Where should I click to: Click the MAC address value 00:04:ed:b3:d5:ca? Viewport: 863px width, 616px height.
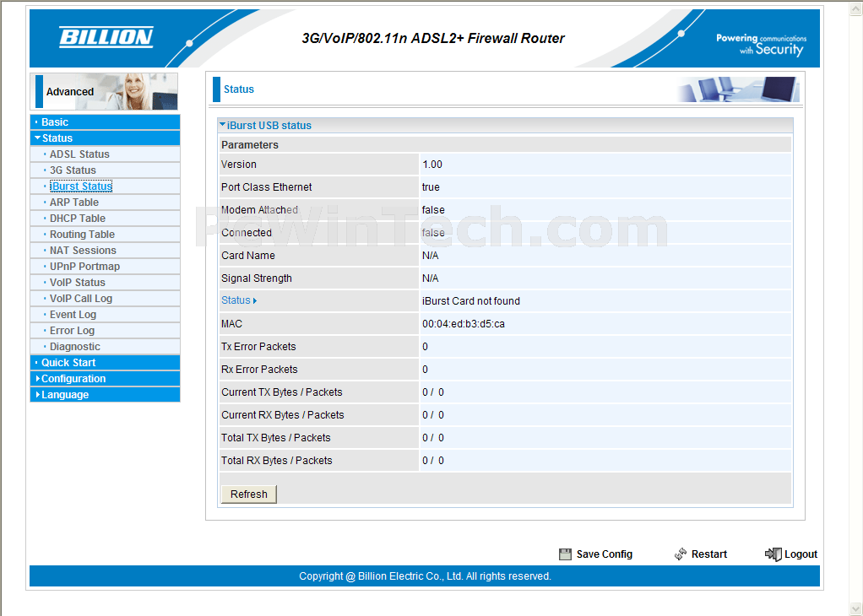coord(464,324)
